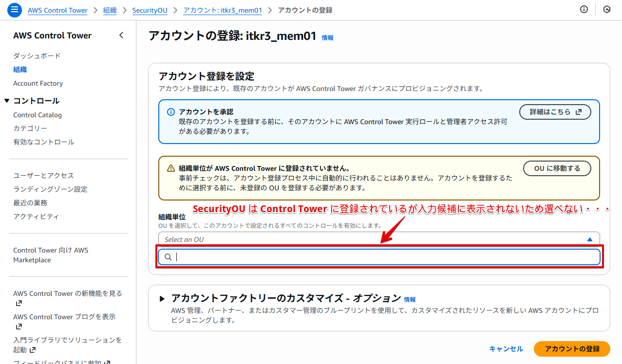Open ランディングゾーン設定 in sidebar
The height and width of the screenshot is (364, 622).
[50, 189]
